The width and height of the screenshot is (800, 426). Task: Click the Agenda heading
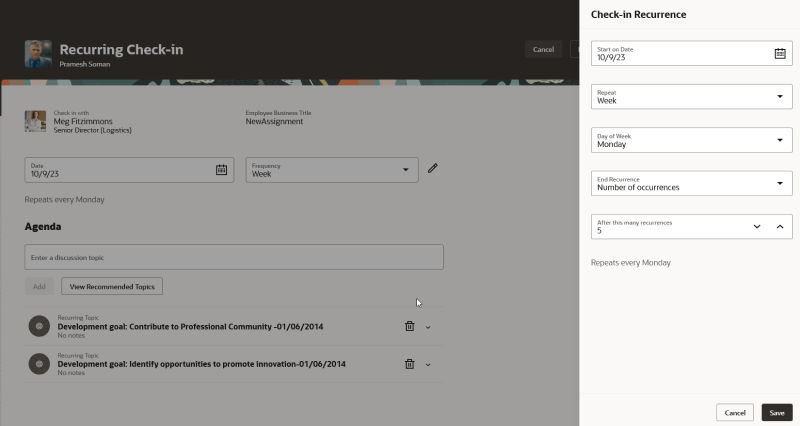[x=43, y=227]
